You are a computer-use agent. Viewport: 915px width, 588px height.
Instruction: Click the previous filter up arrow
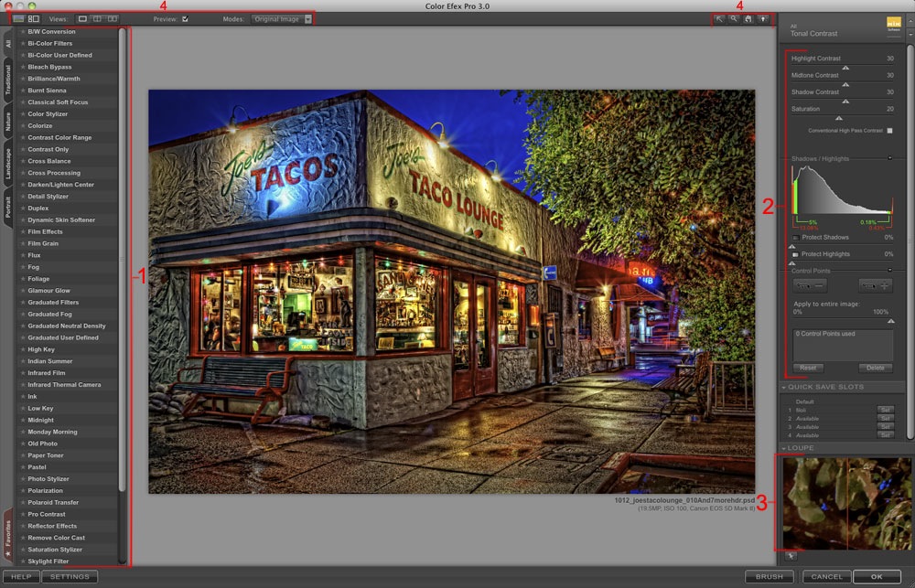pos(910,20)
